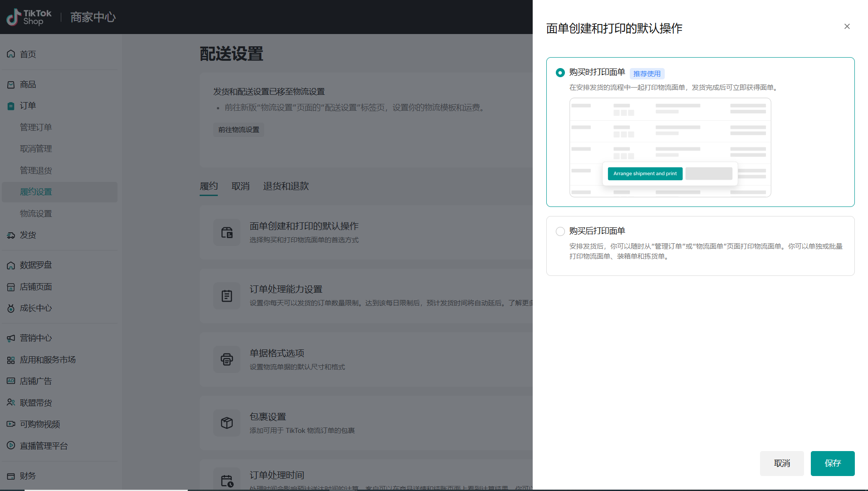This screenshot has height=491, width=868.
Task: Open 管理订单 in the sidebar
Action: coord(36,128)
